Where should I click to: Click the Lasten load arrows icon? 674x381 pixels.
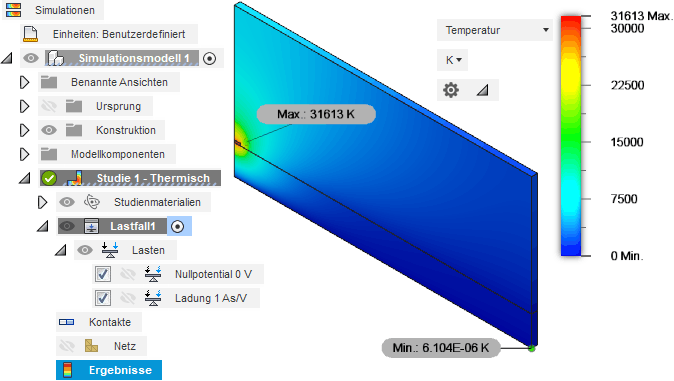[x=110, y=250]
